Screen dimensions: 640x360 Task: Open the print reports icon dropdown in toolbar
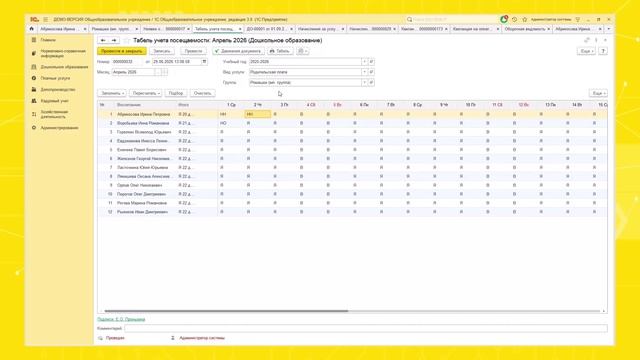pyautogui.click(x=302, y=51)
